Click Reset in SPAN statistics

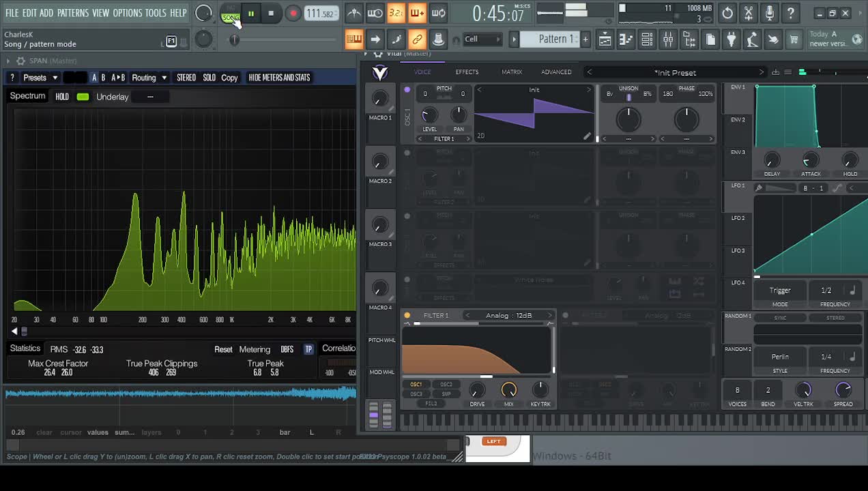tap(223, 349)
